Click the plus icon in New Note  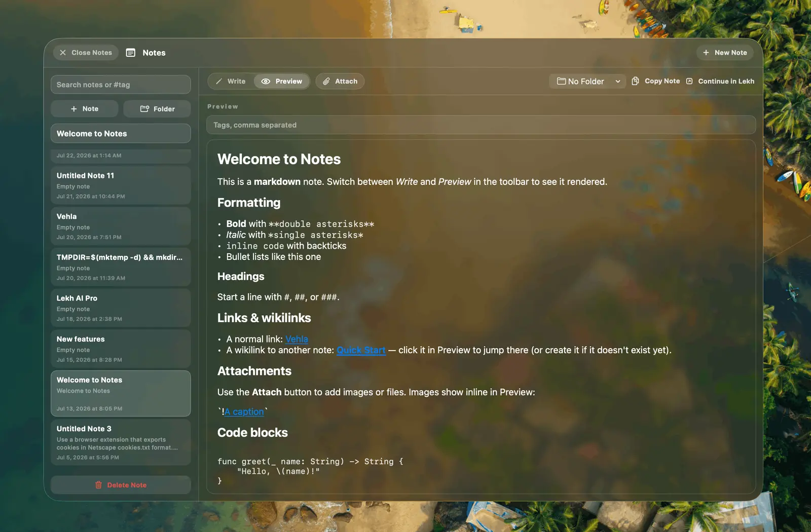[x=706, y=53]
